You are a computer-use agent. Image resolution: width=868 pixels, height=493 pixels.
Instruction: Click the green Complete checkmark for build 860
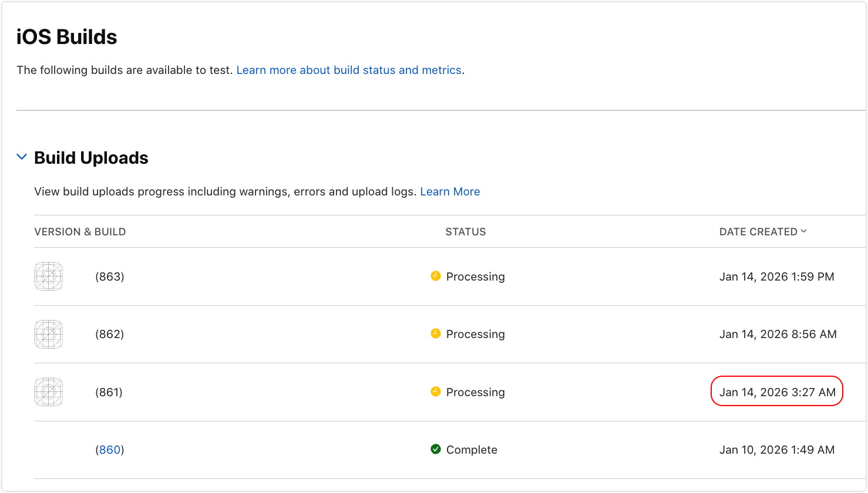[x=435, y=450]
